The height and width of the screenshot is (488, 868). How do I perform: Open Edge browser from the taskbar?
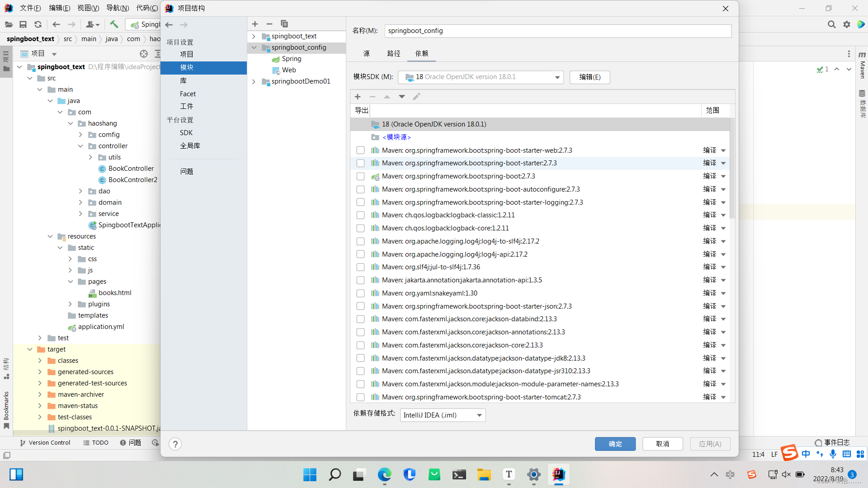coord(385,474)
